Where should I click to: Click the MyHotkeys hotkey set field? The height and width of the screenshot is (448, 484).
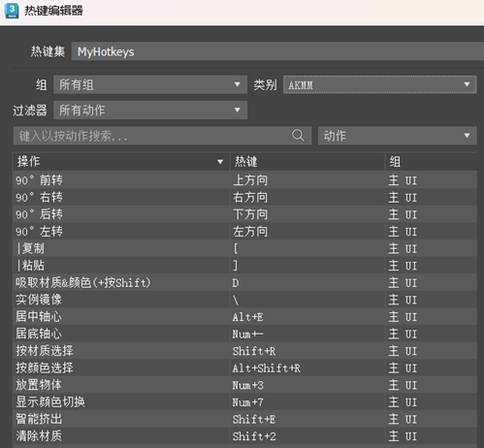click(277, 51)
